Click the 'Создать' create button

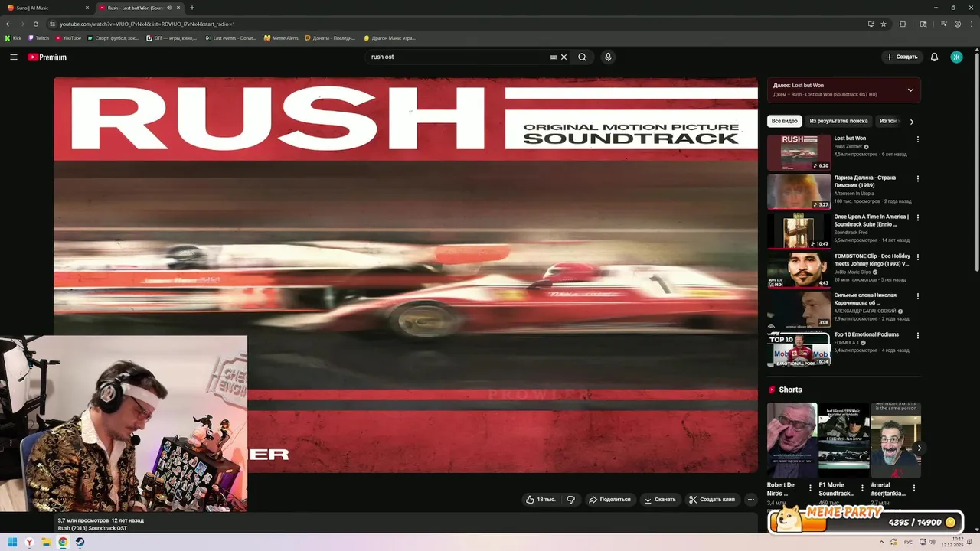point(901,57)
